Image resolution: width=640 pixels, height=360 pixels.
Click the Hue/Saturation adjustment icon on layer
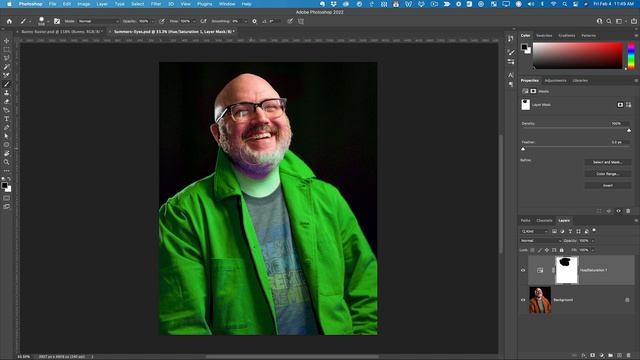tap(540, 270)
